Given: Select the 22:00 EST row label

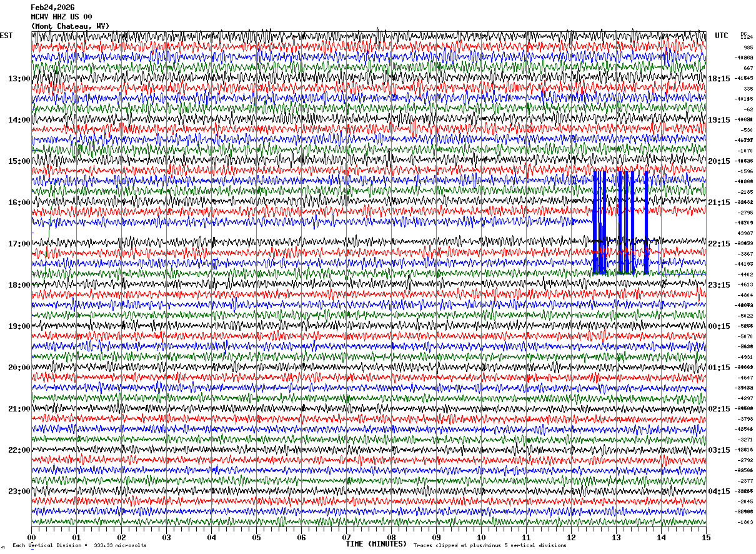Looking at the screenshot, I should point(19,450).
